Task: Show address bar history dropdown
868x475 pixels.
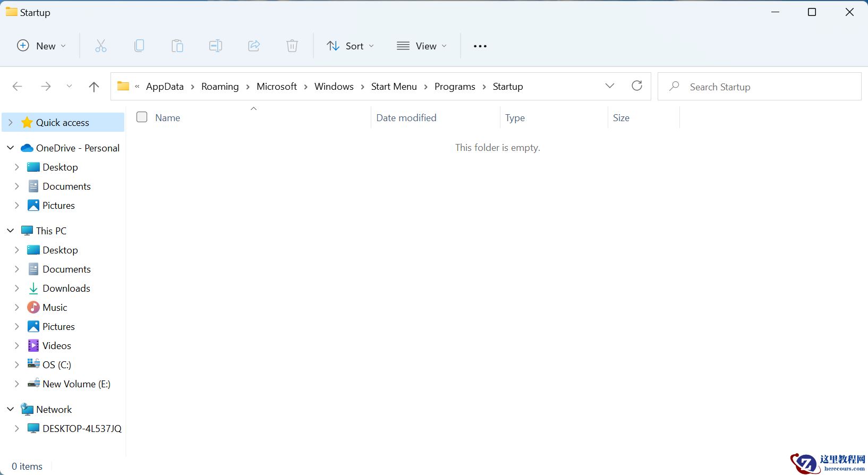Action: [x=609, y=86]
